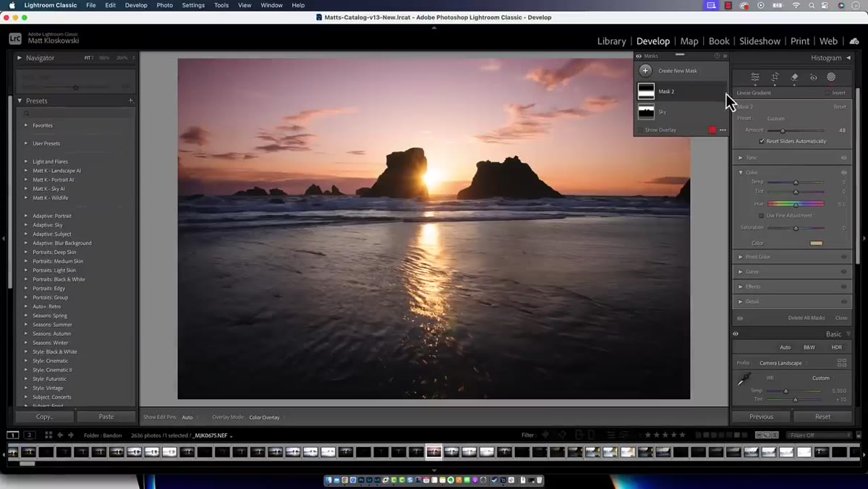Open the Develop menu

click(x=136, y=5)
